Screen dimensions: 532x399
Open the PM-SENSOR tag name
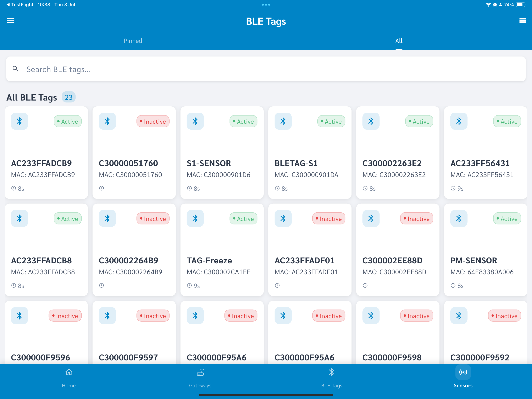coord(474,261)
